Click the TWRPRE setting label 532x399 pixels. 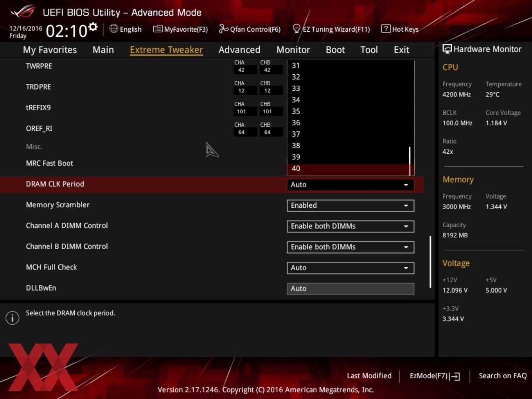pyautogui.click(x=39, y=66)
